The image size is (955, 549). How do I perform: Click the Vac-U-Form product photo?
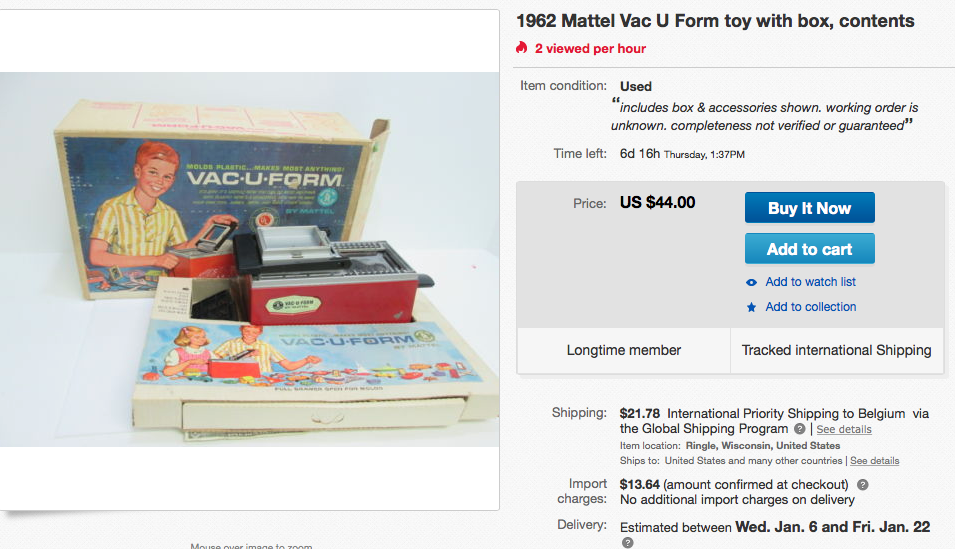tap(250, 260)
